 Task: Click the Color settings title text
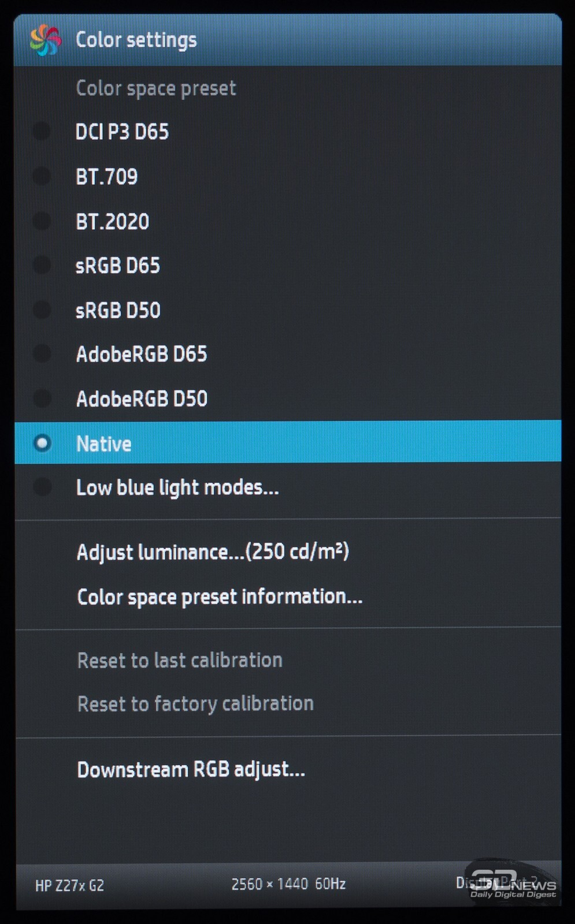[x=136, y=40]
